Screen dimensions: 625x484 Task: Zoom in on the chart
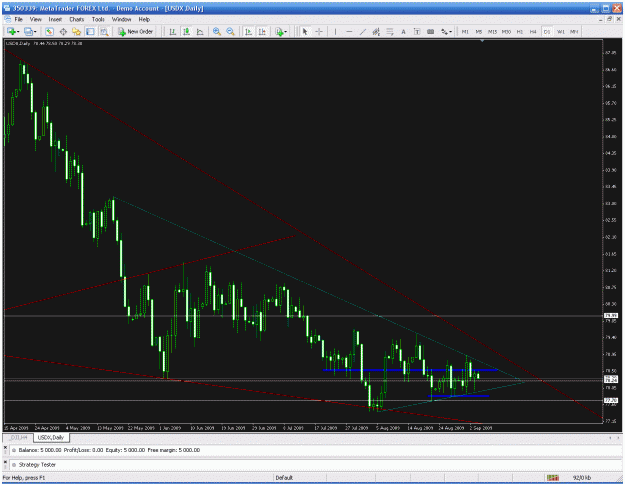(x=217, y=31)
